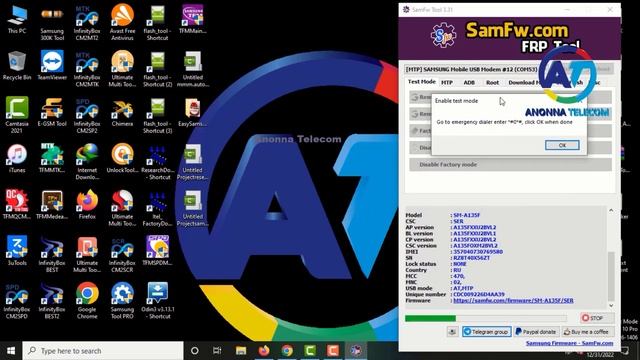Click the Windows Start button

11,351
